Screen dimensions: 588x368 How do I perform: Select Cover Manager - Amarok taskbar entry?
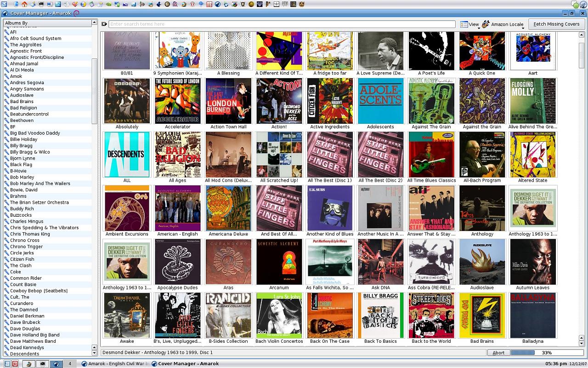186,364
